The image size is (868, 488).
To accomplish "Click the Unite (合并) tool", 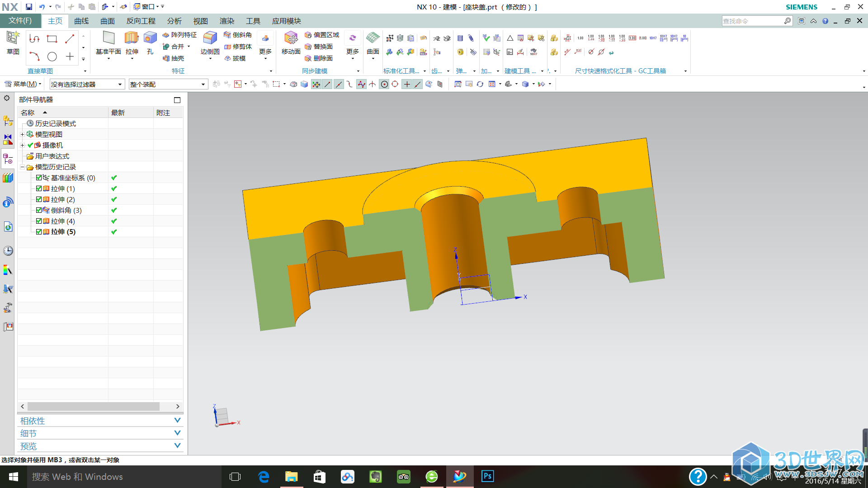I will coord(174,47).
